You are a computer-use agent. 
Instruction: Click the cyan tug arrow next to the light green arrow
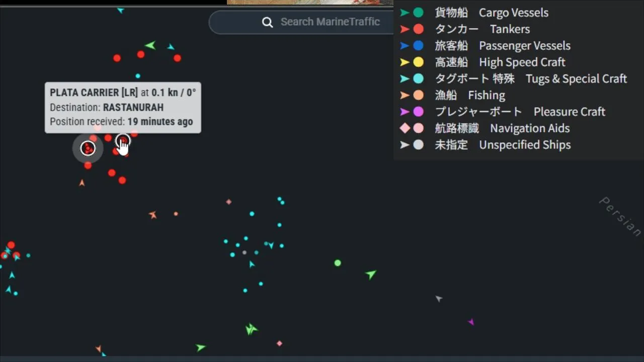[171, 47]
